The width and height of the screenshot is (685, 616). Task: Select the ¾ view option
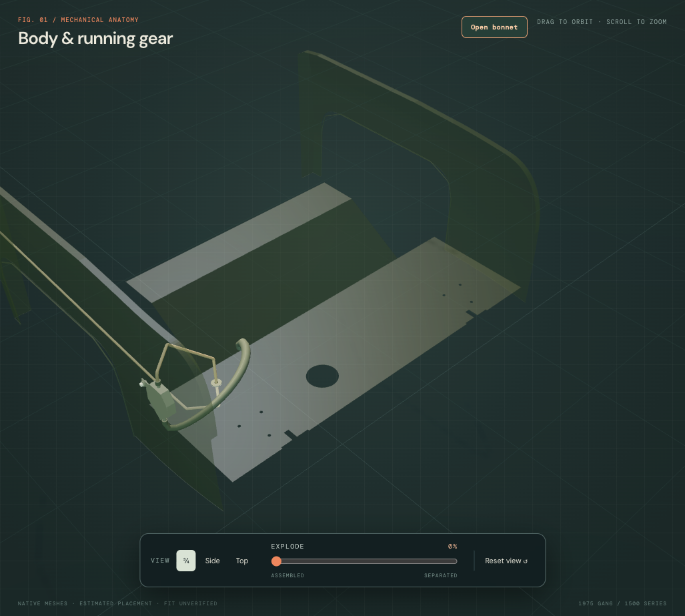coord(186,561)
